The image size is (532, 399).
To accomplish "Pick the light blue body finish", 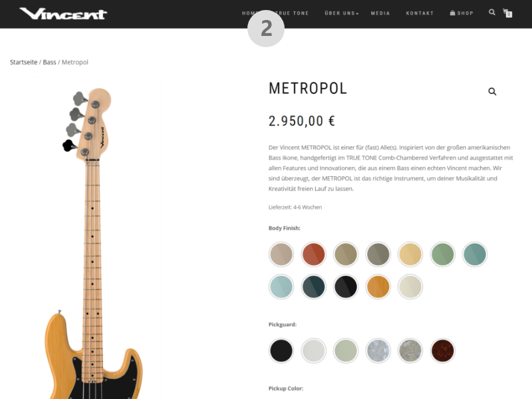I will click(x=281, y=287).
